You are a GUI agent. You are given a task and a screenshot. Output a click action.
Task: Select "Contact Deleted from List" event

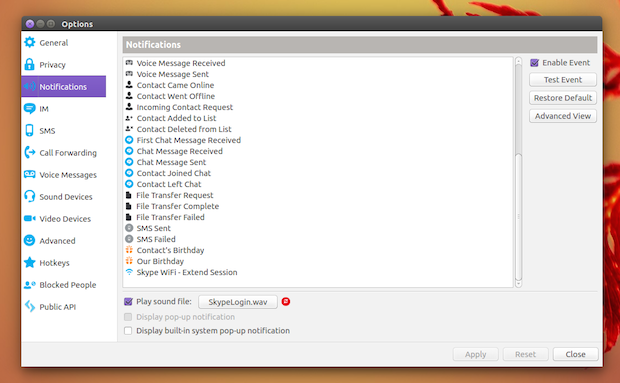[184, 129]
